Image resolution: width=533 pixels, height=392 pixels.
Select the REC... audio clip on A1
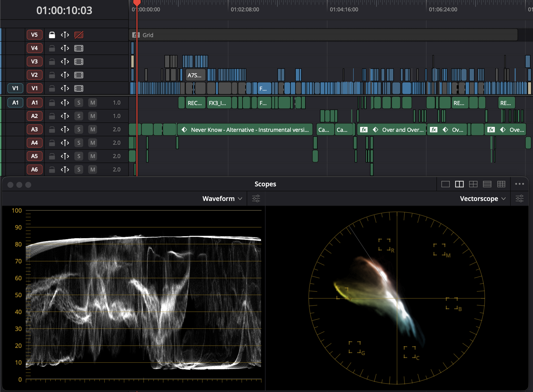click(195, 103)
